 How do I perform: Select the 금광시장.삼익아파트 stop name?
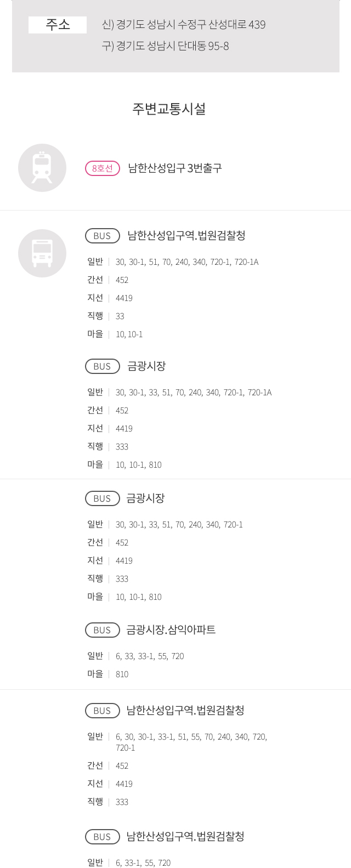pos(171,630)
